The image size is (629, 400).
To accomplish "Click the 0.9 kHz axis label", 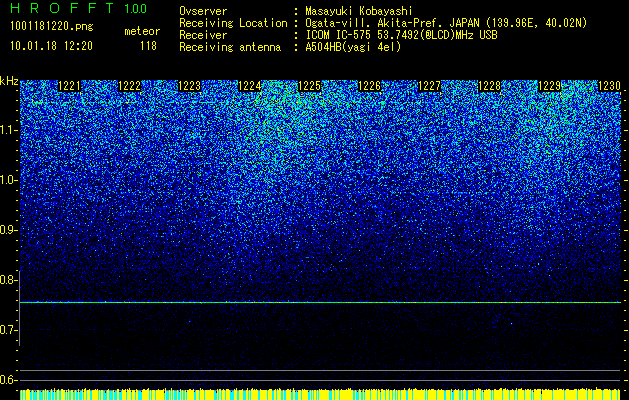I will pos(8,230).
